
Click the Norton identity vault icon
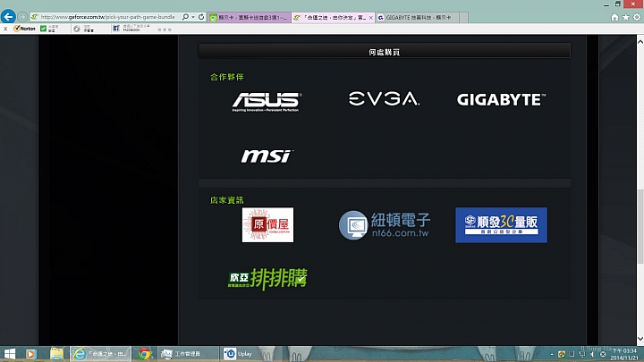tap(77, 29)
